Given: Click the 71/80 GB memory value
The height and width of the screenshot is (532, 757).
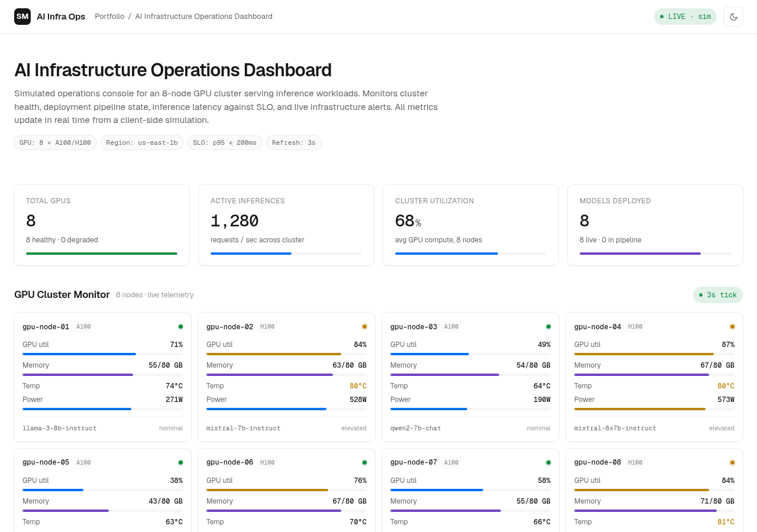Looking at the screenshot, I should [717, 501].
